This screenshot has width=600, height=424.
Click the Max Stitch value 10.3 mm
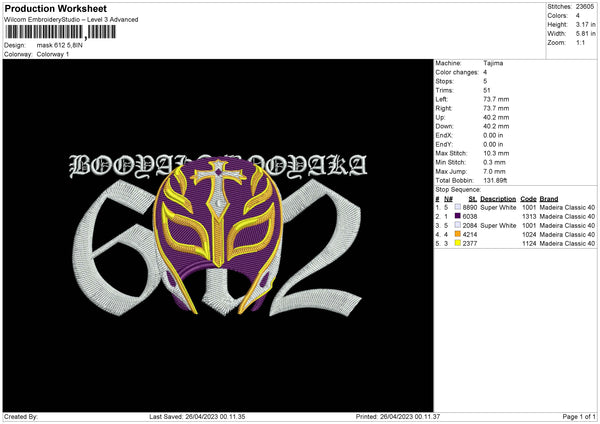coord(496,153)
